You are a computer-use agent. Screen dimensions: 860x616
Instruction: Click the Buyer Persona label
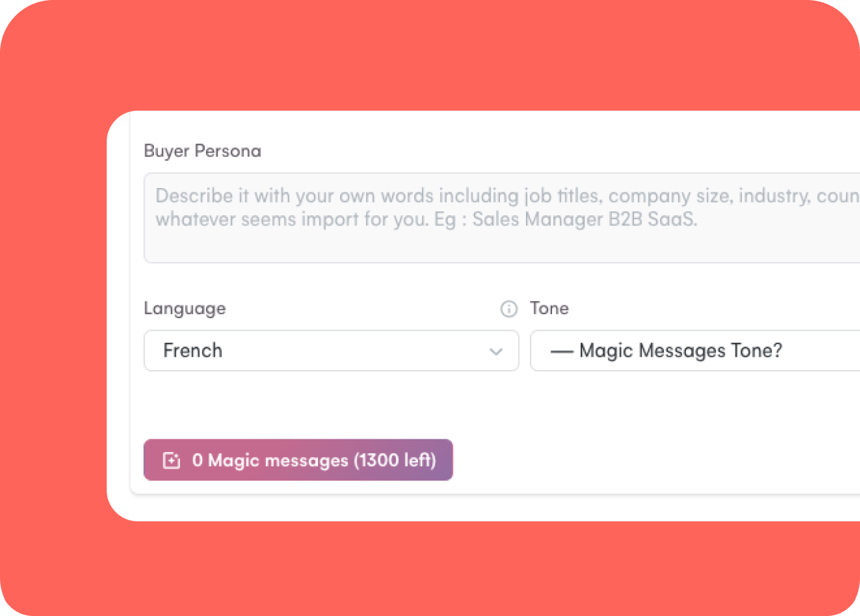(x=203, y=151)
